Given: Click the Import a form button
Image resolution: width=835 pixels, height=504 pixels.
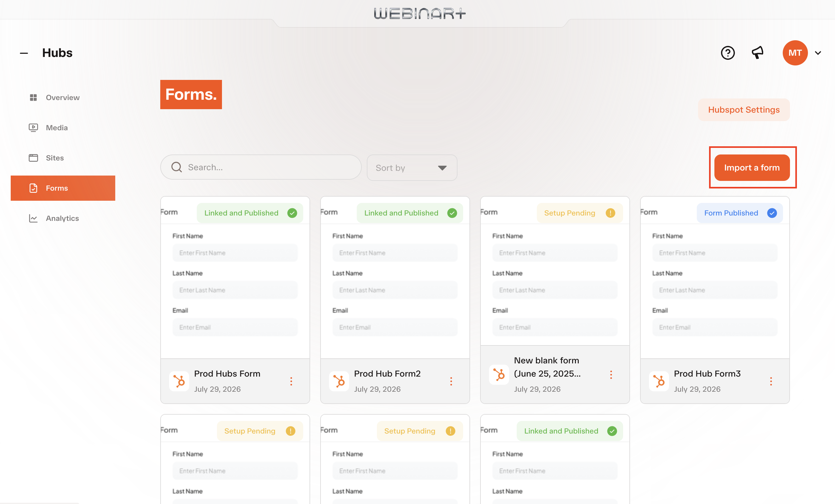Looking at the screenshot, I should point(752,168).
